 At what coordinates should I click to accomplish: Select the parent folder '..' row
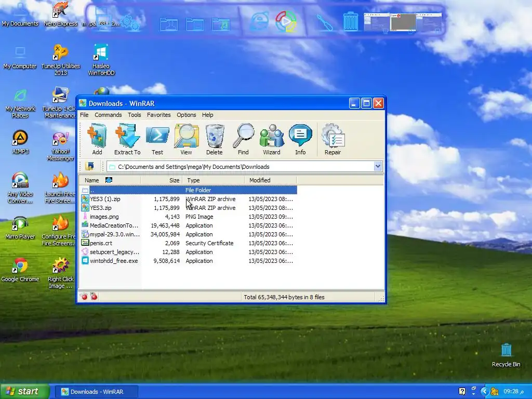pyautogui.click(x=189, y=190)
